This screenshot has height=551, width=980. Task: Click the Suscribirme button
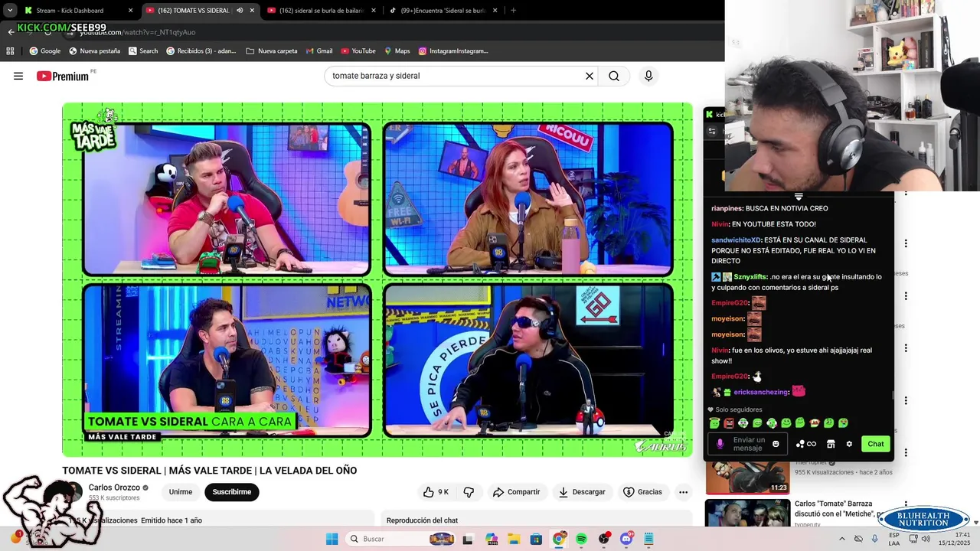232,492
